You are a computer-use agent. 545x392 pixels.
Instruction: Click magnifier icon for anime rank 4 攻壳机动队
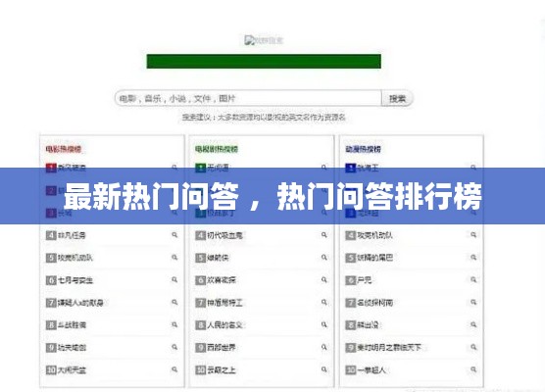[x=473, y=235]
